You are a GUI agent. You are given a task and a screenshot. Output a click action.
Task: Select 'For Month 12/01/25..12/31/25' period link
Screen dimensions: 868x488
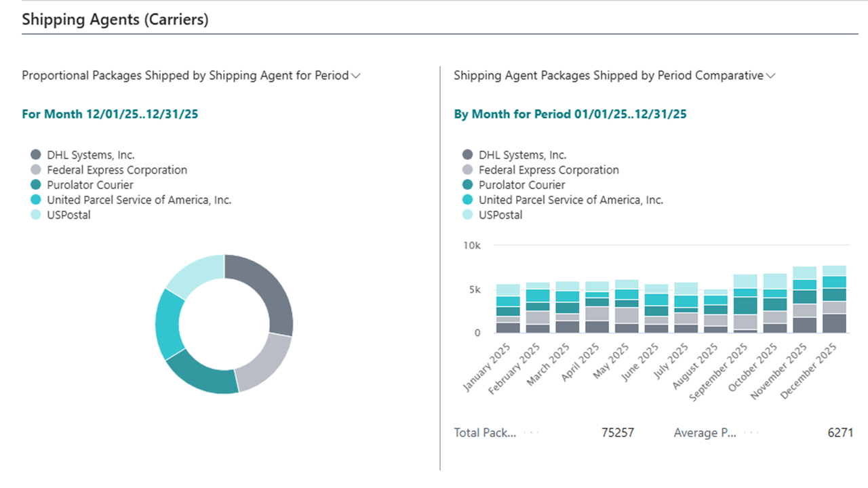coord(110,114)
